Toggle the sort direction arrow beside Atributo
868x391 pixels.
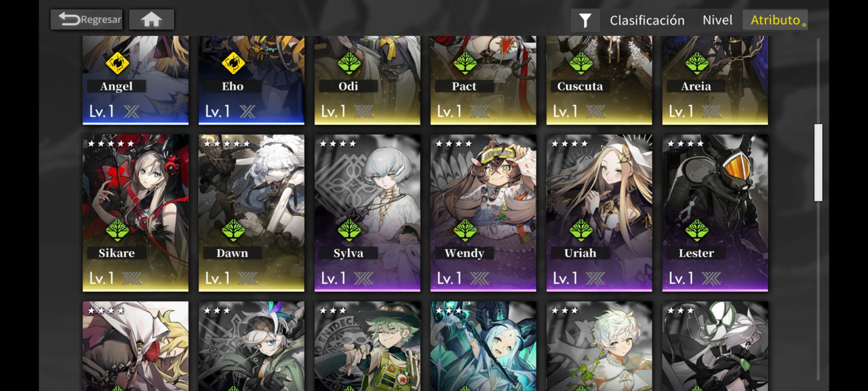804,24
